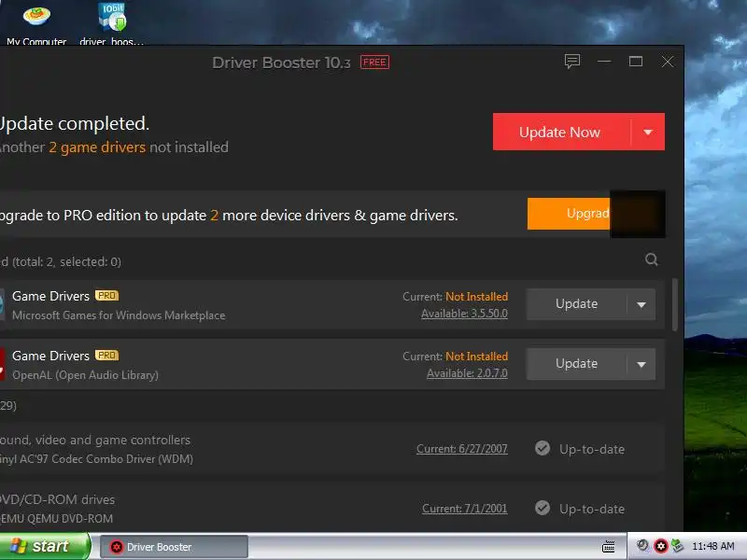The image size is (747, 560).
Task: Open the driver_booster installer desktop icon
Action: [x=112, y=25]
